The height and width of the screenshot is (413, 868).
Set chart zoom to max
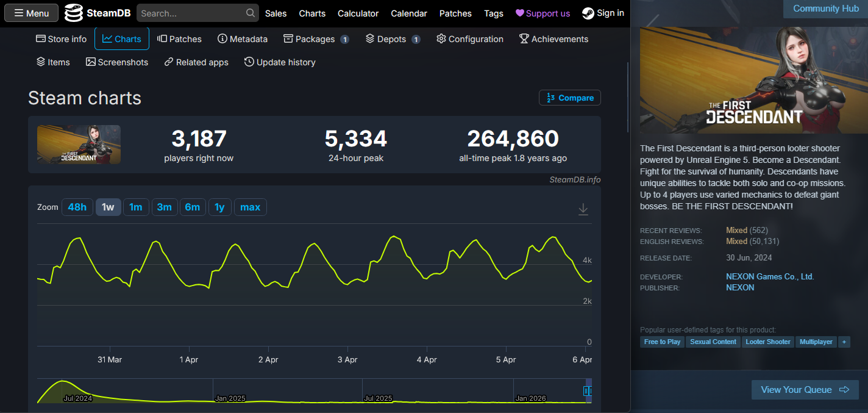(251, 207)
